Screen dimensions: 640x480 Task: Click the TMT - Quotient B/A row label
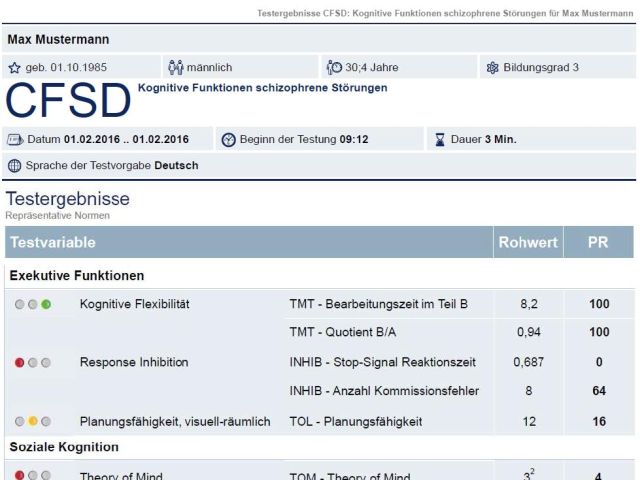(x=343, y=332)
